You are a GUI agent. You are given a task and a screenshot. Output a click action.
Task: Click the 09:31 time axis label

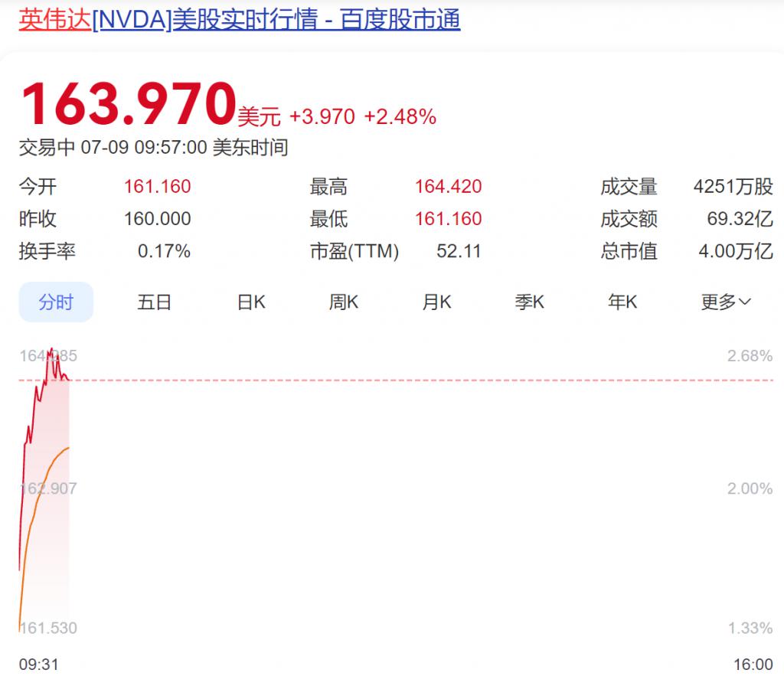tap(38, 665)
